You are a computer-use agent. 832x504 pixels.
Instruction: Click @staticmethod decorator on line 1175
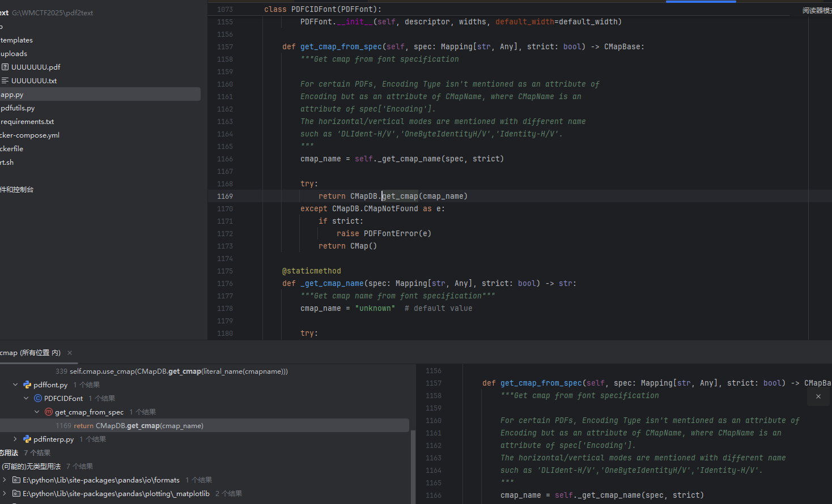312,271
